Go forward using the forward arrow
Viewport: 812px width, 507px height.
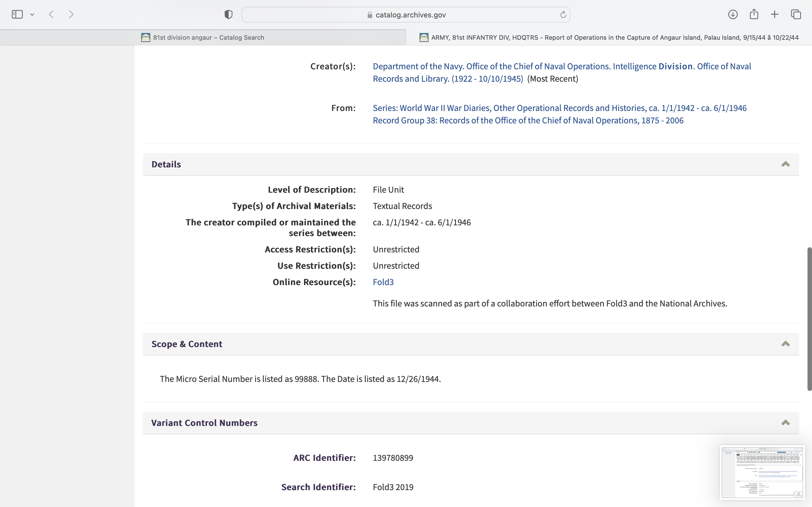(x=71, y=14)
